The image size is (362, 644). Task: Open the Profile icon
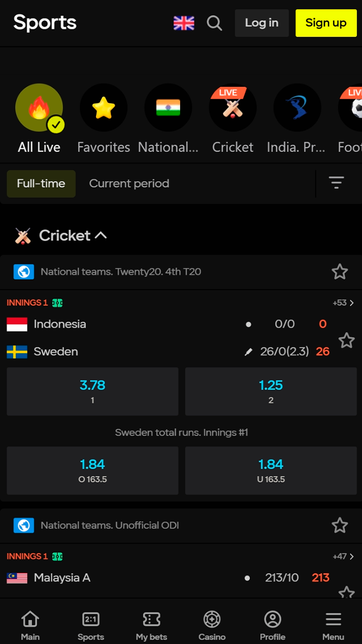[x=272, y=619]
